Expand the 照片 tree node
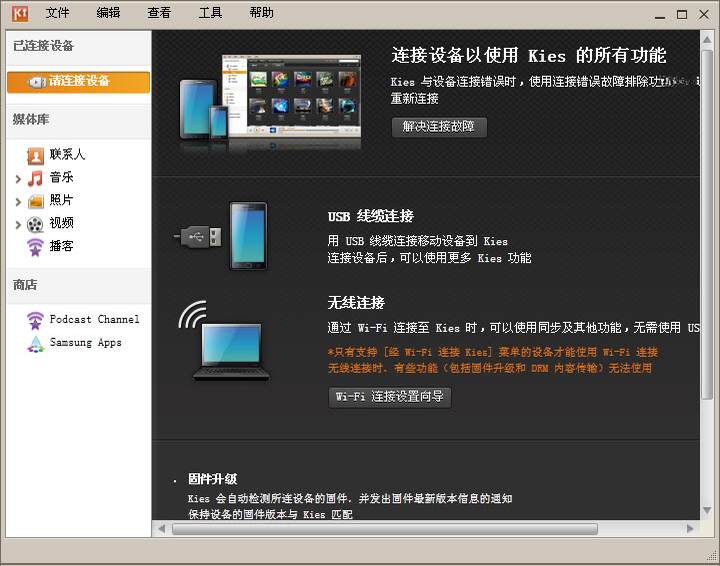The image size is (720, 566). click(18, 202)
